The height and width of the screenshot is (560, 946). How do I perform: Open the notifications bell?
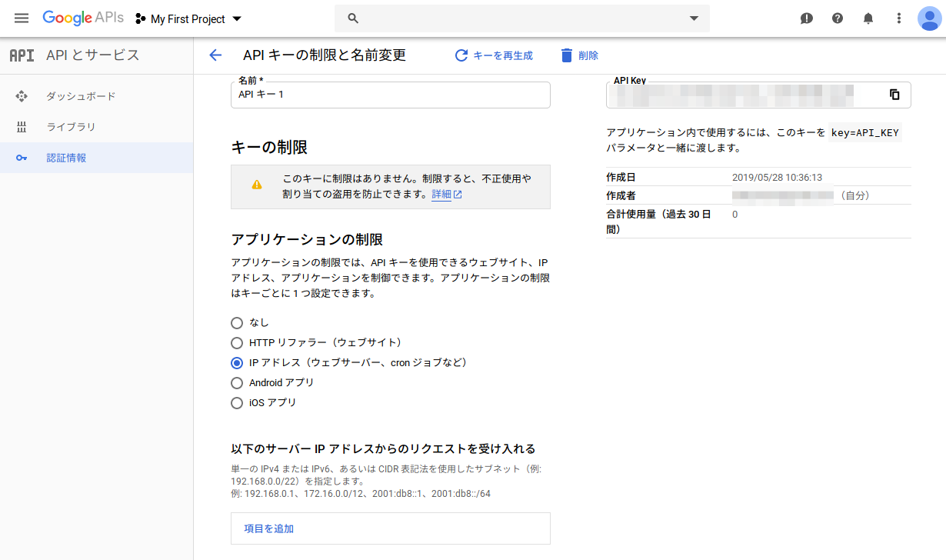868,18
